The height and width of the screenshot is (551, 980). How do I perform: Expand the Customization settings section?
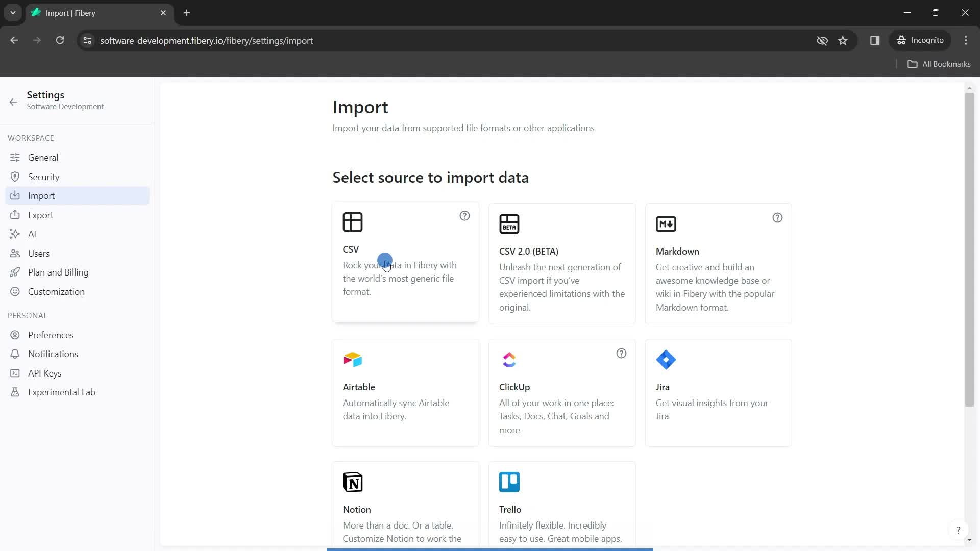[x=56, y=291]
